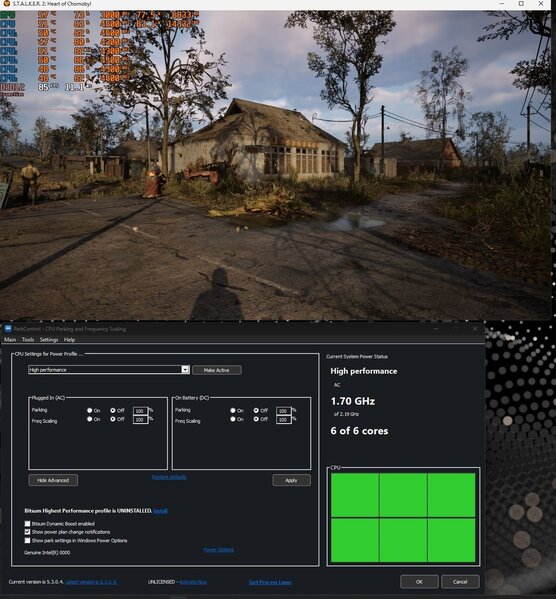This screenshot has width=556, height=599.
Task: Click the On Battery Parking percent field
Action: pos(284,411)
